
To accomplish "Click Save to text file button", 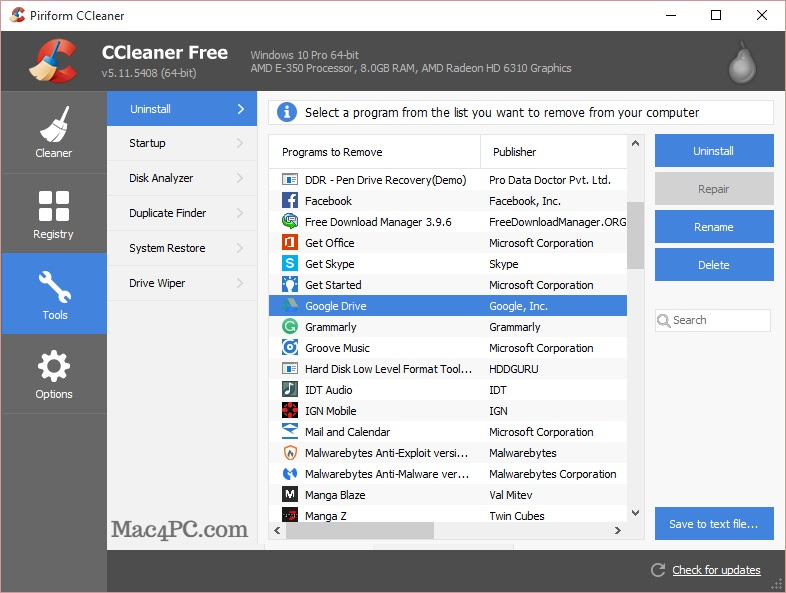I will coord(714,523).
